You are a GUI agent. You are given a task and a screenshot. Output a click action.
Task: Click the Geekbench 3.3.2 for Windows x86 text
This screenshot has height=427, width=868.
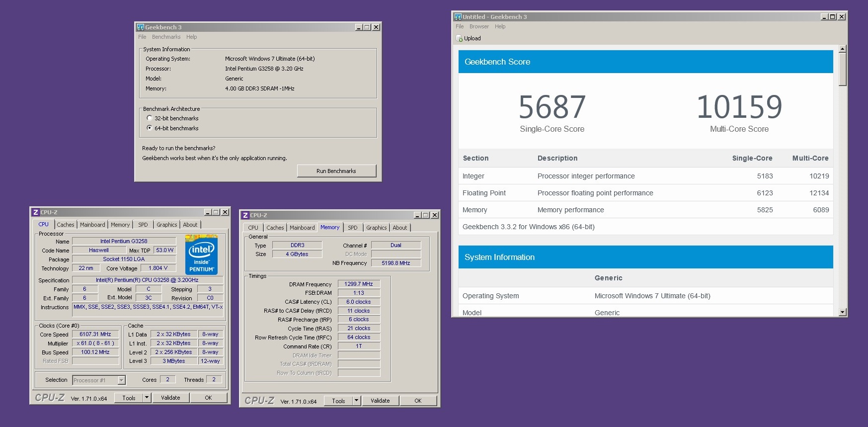click(528, 227)
